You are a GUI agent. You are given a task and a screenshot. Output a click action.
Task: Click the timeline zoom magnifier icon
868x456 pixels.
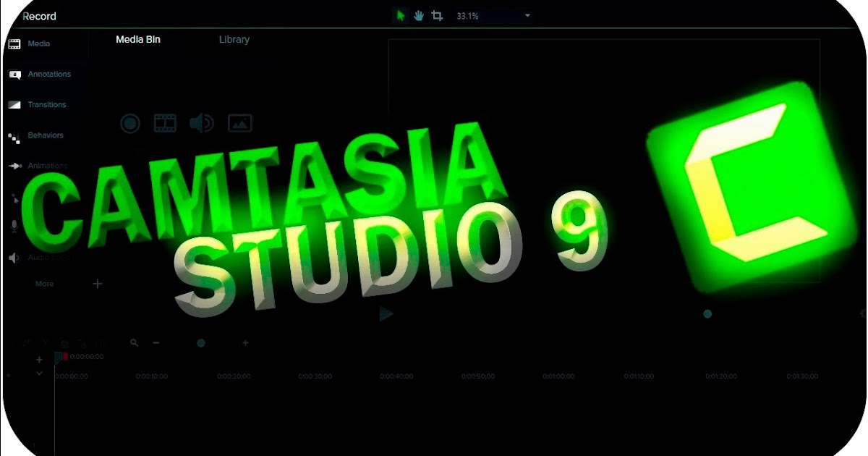tap(134, 343)
